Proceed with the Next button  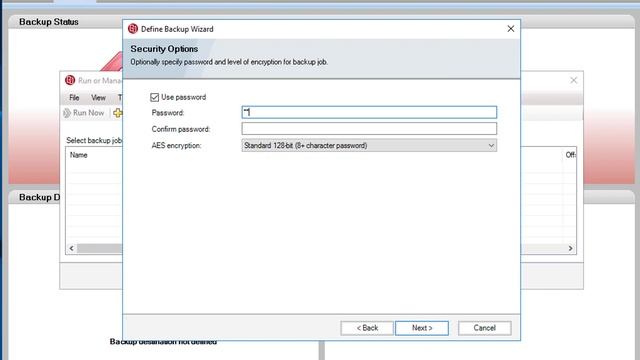click(x=422, y=328)
